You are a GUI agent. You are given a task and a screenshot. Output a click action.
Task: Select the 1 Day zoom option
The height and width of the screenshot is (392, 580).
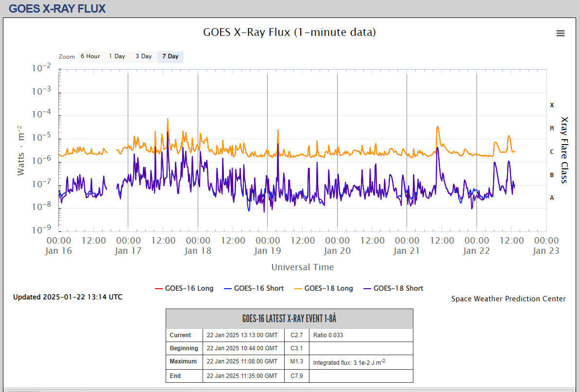click(117, 56)
